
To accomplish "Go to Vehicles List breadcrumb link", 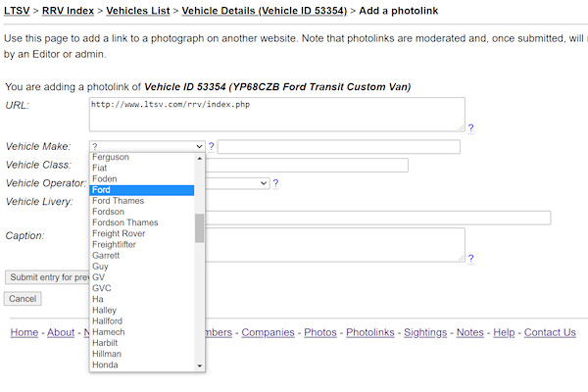I will pyautogui.click(x=139, y=10).
